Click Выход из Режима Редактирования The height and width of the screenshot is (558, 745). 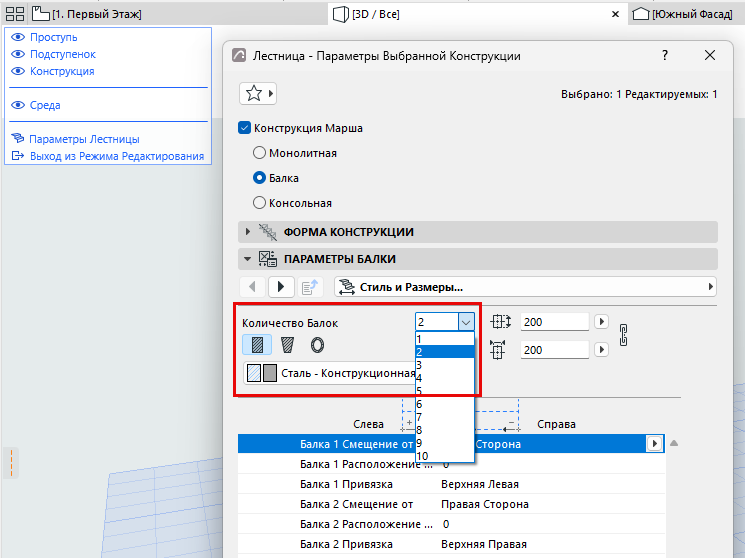[x=117, y=156]
